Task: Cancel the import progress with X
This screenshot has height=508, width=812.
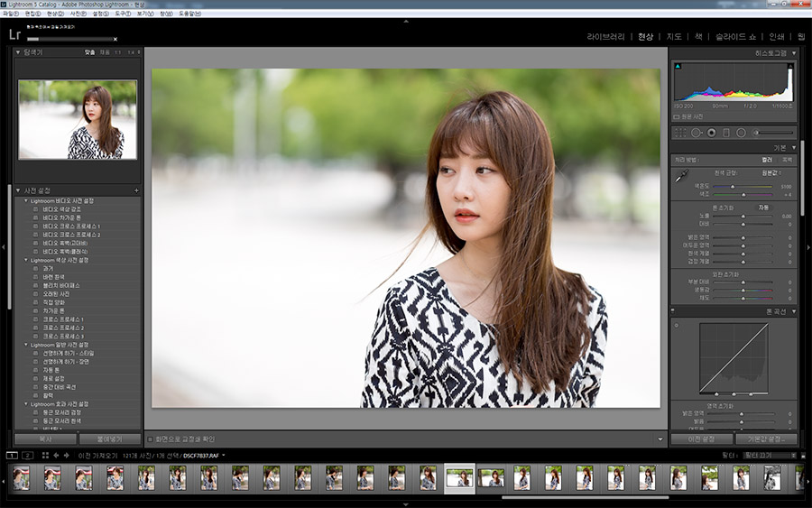Action: coord(115,39)
